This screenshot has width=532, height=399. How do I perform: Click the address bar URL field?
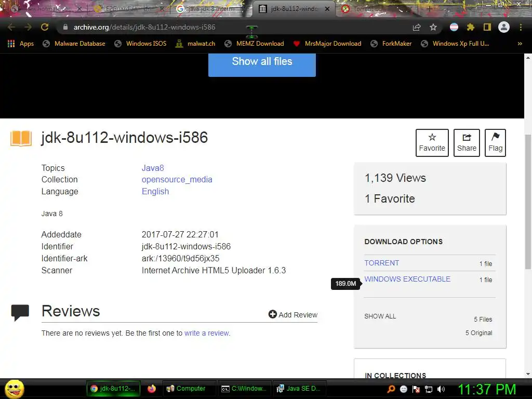(x=234, y=27)
